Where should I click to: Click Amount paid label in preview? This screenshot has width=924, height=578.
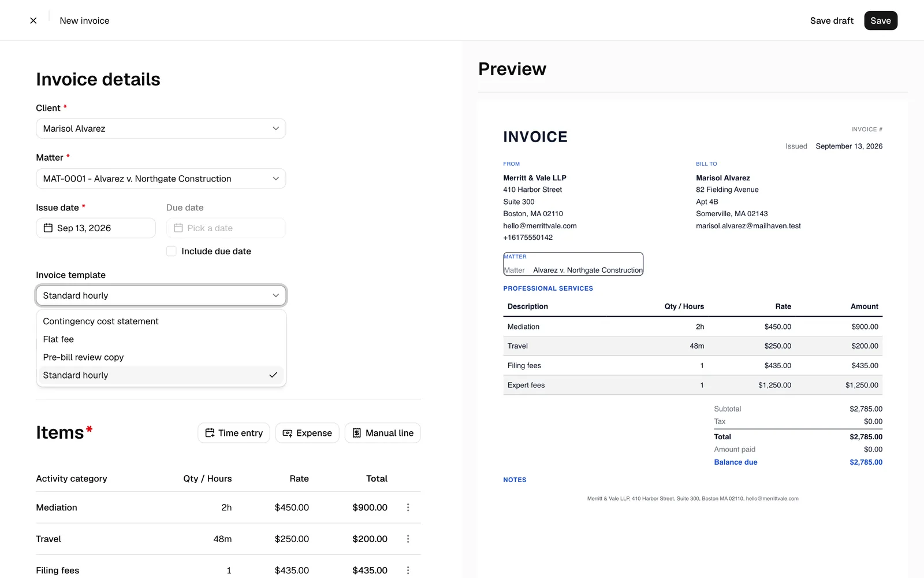coord(734,450)
